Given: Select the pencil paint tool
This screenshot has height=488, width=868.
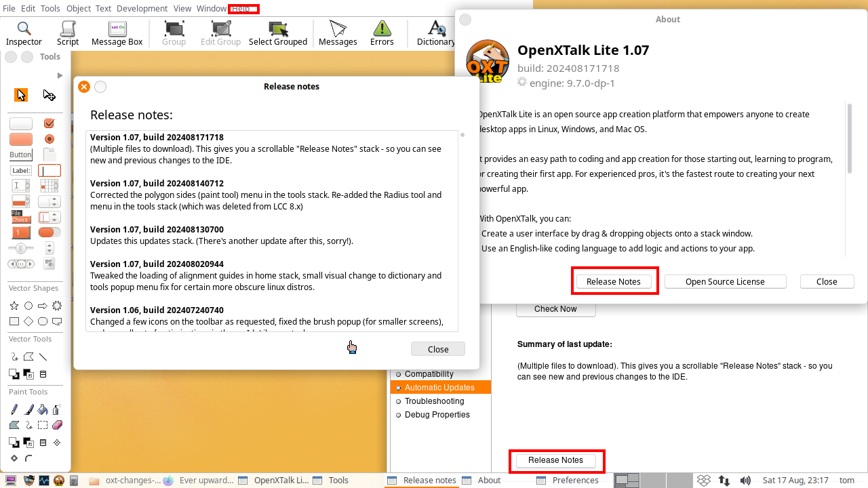Looking at the screenshot, I should (14, 409).
